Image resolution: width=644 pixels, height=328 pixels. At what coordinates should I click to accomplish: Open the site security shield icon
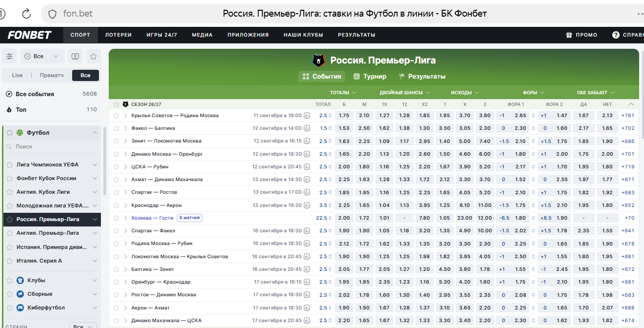point(53,14)
